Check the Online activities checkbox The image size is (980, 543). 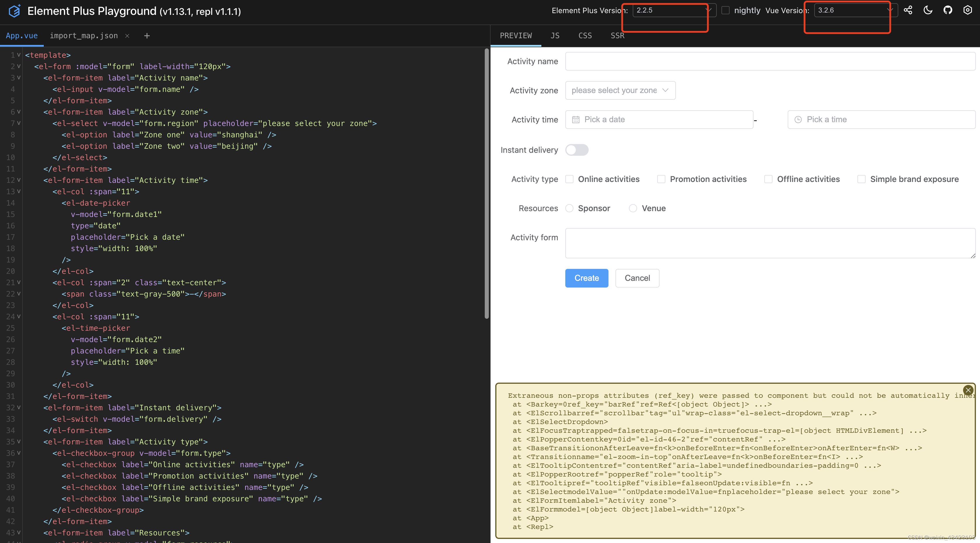coord(569,179)
